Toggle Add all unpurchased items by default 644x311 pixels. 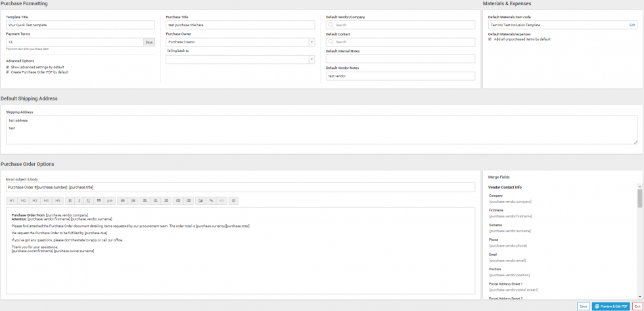coord(490,39)
